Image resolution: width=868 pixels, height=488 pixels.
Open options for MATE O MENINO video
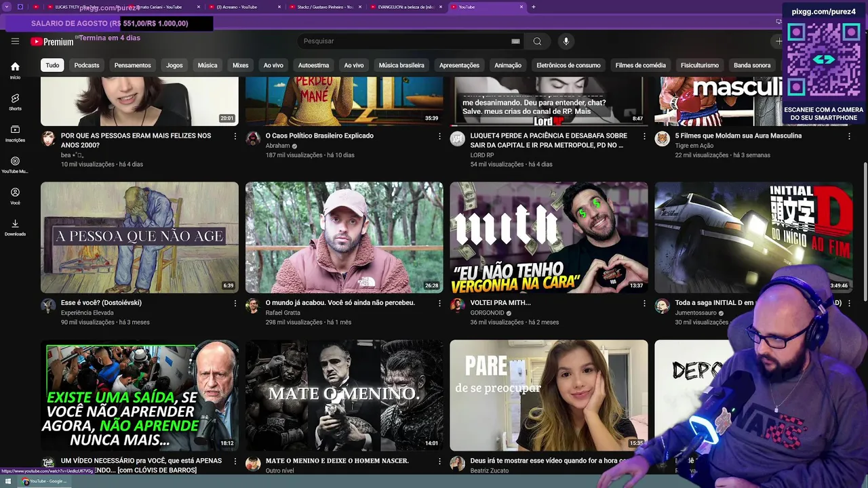439,461
